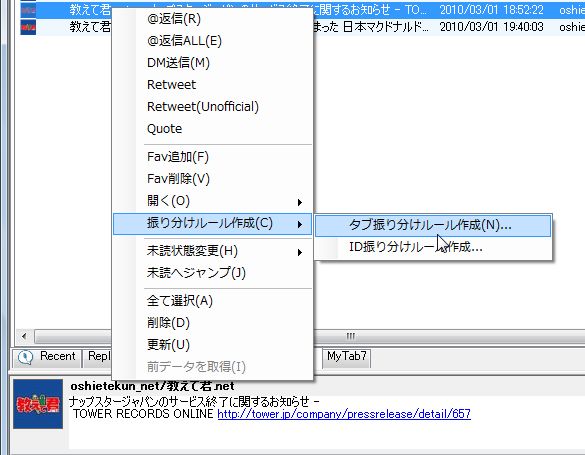This screenshot has height=455, width=585.
Task: Click the Recent tab speech bubble icon
Action: click(25, 358)
